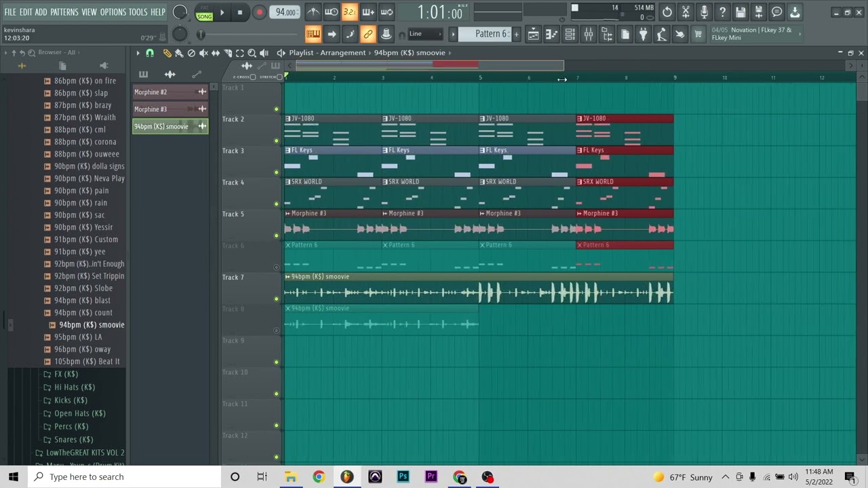
Task: Open the piano roll view icon
Action: coord(552,34)
